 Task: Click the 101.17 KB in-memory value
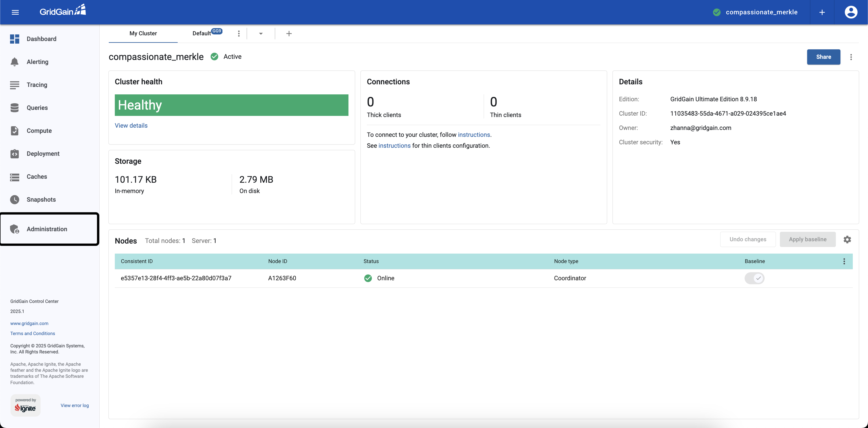pyautogui.click(x=136, y=180)
